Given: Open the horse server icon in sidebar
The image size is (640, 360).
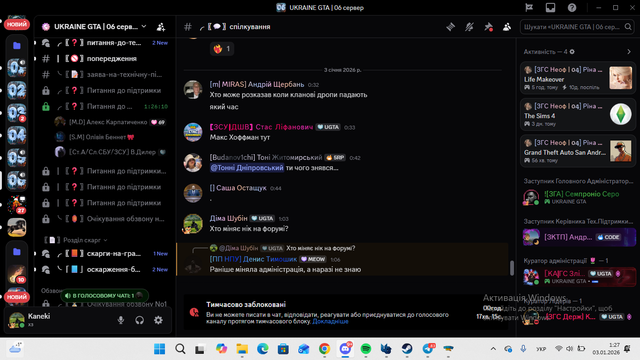Looking at the screenshot, I should pos(16,227).
